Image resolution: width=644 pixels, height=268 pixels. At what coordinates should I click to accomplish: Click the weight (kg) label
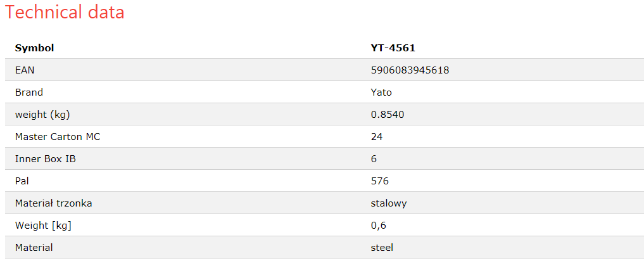click(42, 115)
